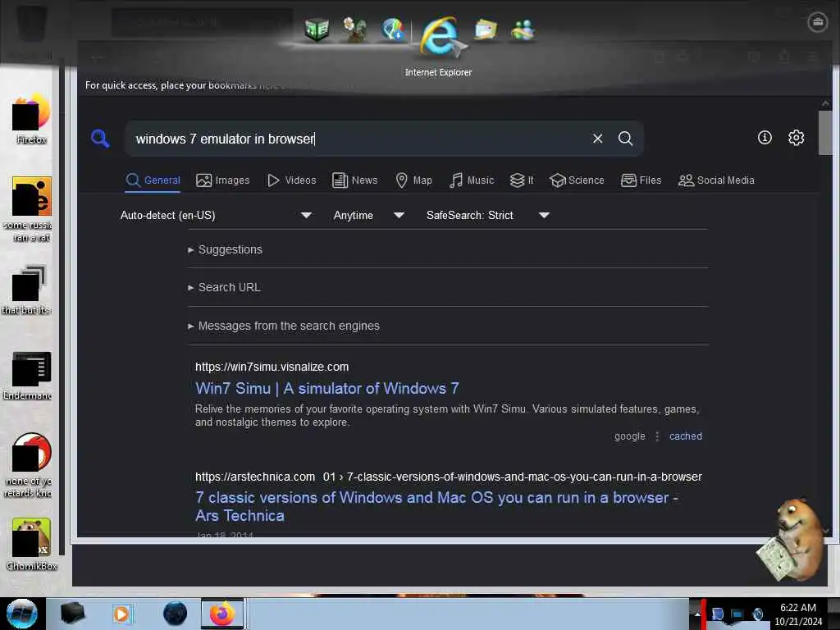Screen dimensions: 840x630
Task: Open the arstechnica.com result URL
Action: (449, 477)
